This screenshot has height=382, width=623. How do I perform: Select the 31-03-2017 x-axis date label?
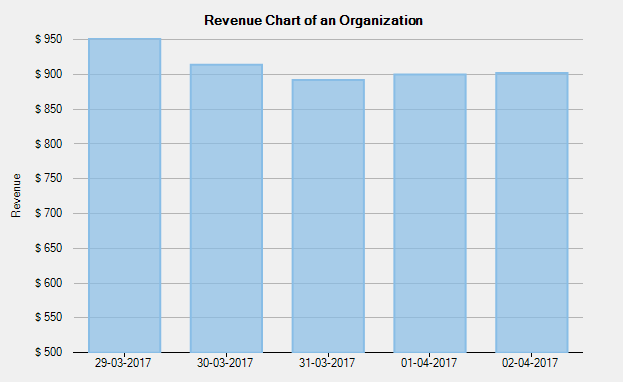coord(327,363)
